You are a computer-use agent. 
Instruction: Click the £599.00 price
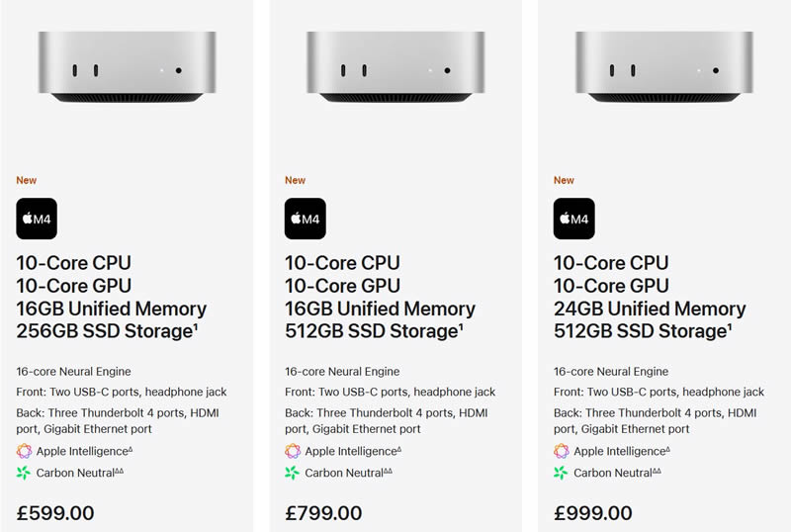click(55, 513)
